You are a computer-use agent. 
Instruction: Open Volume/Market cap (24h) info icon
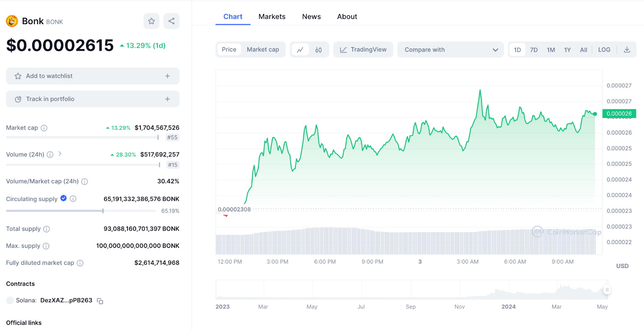pos(85,181)
